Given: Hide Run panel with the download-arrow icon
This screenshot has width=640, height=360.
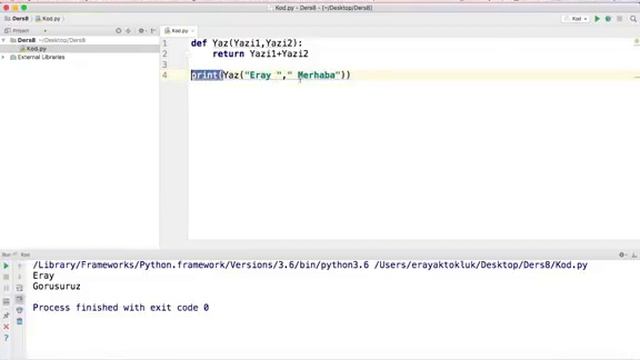Looking at the screenshot, I should (x=634, y=255).
